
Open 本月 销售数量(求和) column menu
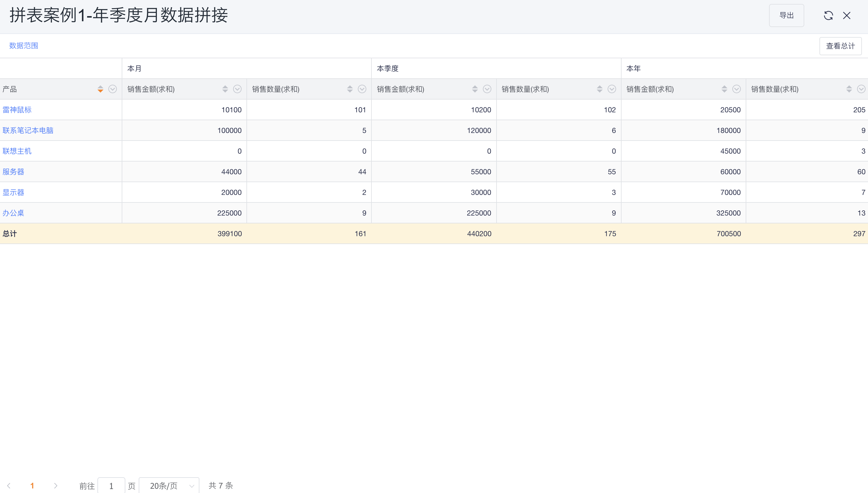tap(362, 89)
